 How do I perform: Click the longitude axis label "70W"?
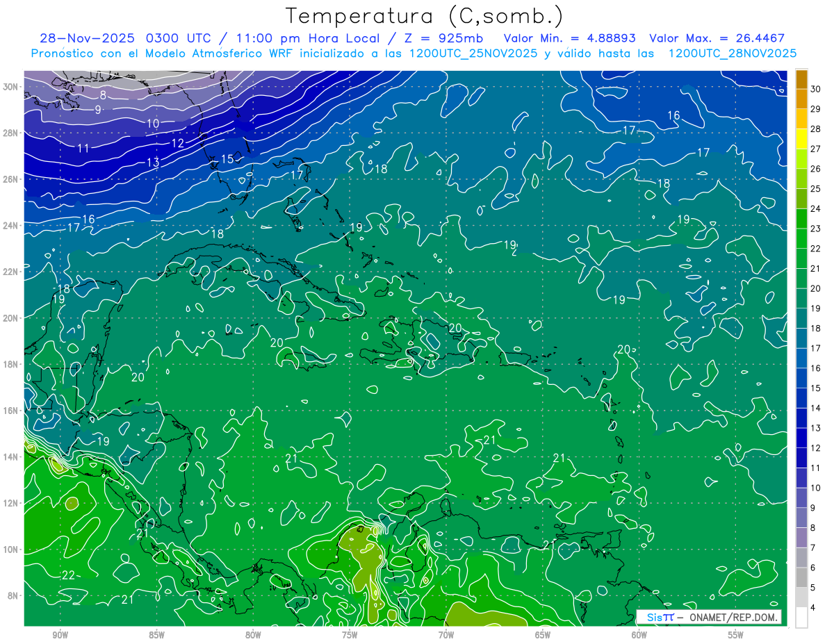pyautogui.click(x=446, y=636)
